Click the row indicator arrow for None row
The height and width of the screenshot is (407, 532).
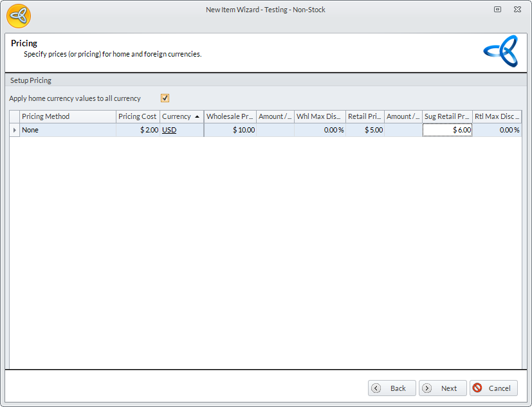point(15,130)
